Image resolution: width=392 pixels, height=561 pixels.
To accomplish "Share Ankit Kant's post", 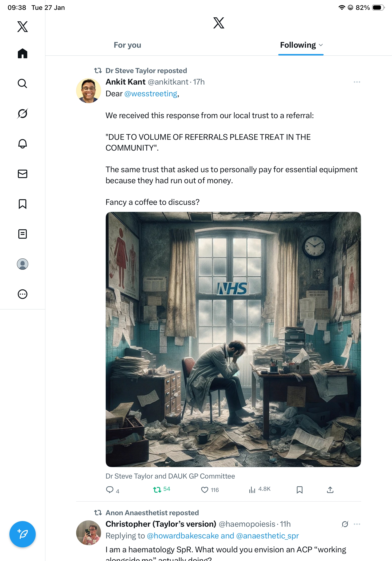I will pos(330,490).
